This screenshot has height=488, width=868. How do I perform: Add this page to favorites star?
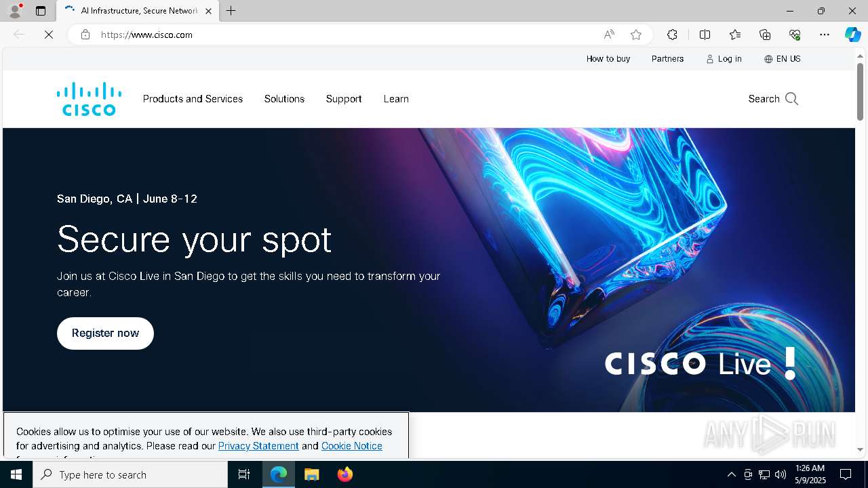click(x=636, y=35)
